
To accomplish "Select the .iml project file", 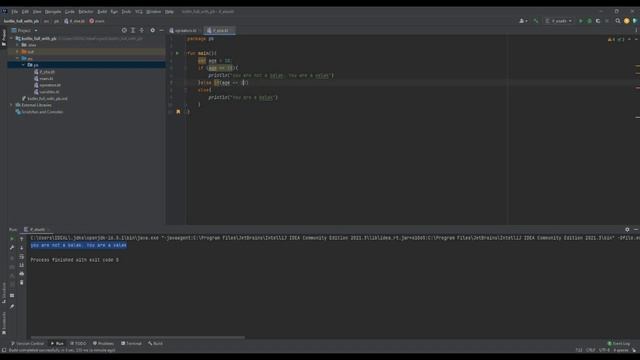I will (x=44, y=98).
